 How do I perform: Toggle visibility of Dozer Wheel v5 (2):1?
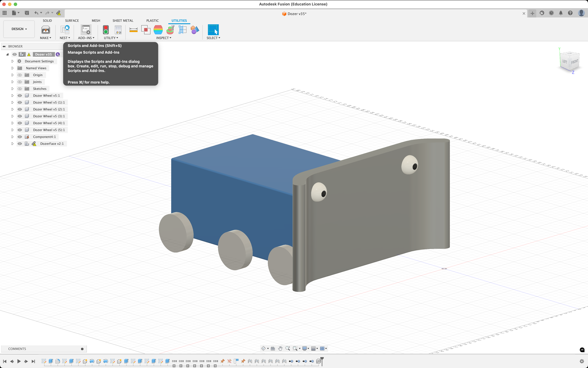point(20,109)
